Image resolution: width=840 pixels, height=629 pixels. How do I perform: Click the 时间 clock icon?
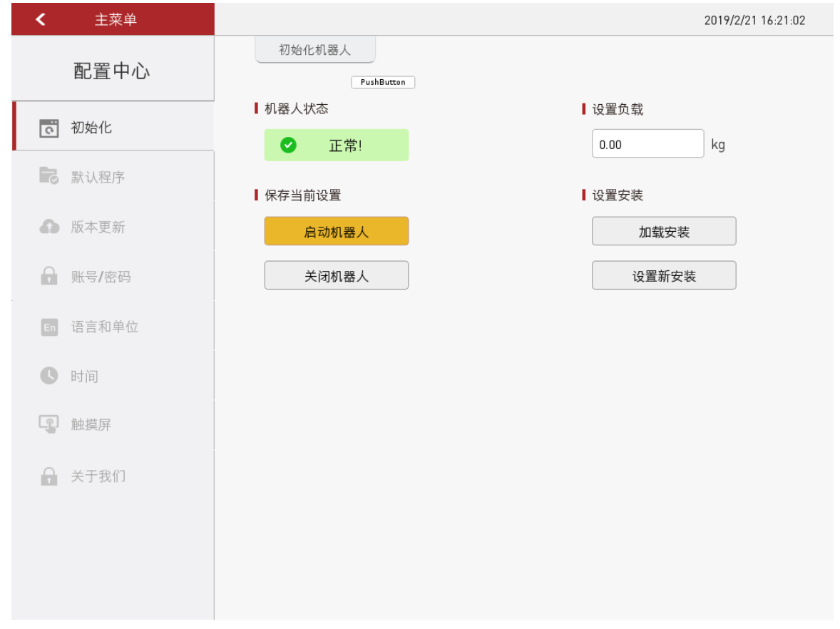pos(49,376)
